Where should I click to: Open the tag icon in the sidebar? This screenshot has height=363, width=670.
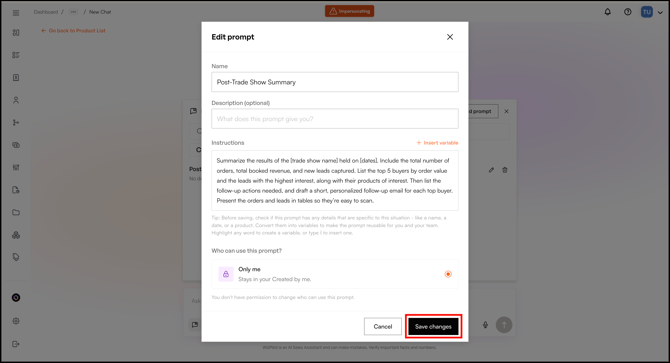click(16, 257)
